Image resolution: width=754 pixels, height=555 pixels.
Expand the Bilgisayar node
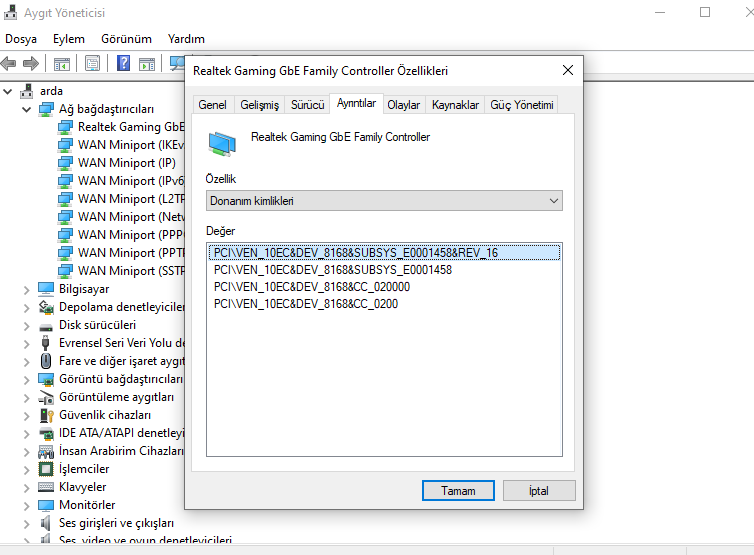click(x=26, y=290)
